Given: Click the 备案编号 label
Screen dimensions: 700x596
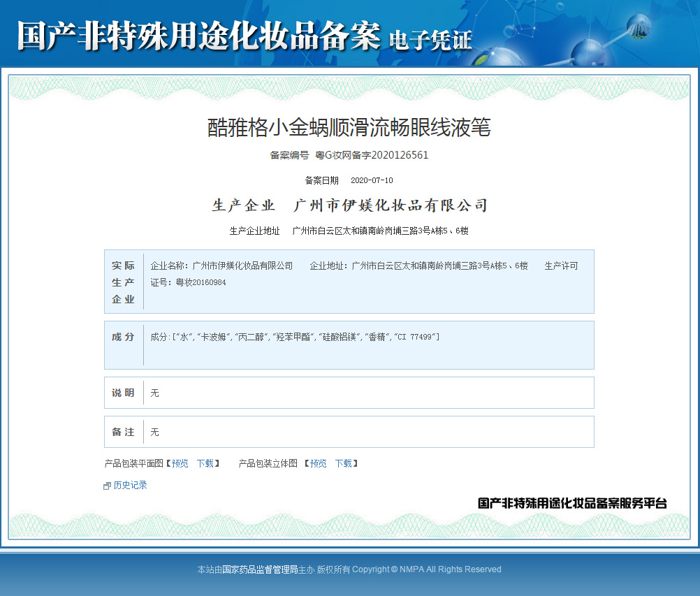Looking at the screenshot, I should click(x=289, y=155).
